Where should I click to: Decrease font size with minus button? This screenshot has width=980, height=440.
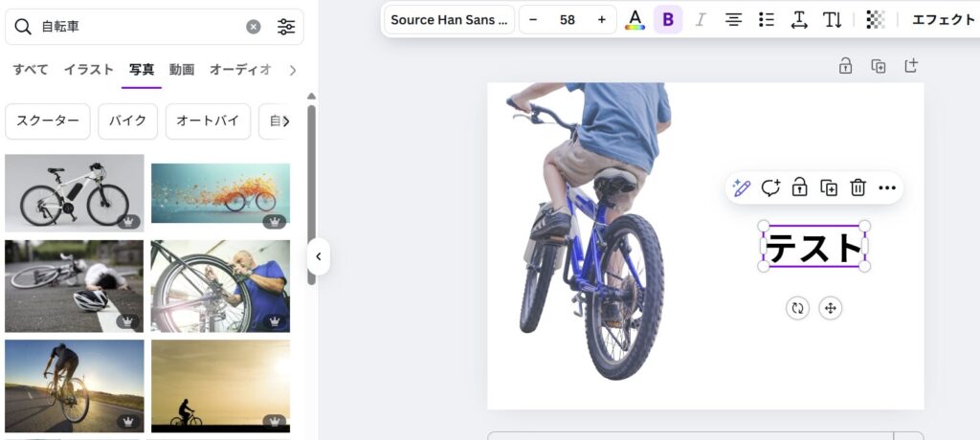pyautogui.click(x=533, y=19)
